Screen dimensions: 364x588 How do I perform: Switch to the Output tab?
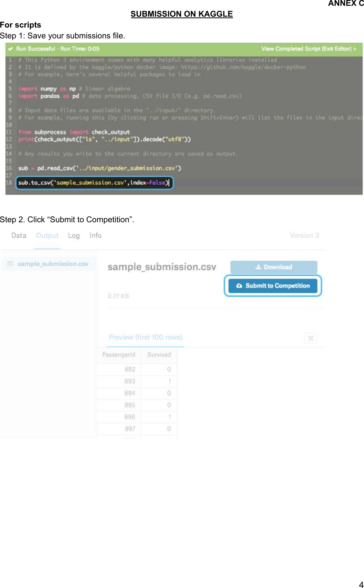coord(47,235)
